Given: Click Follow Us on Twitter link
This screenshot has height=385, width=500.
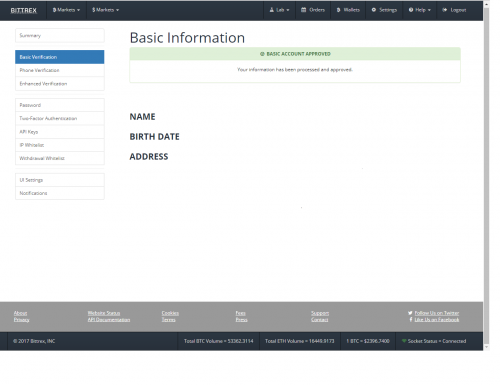Looking at the screenshot, I should click(x=437, y=313).
